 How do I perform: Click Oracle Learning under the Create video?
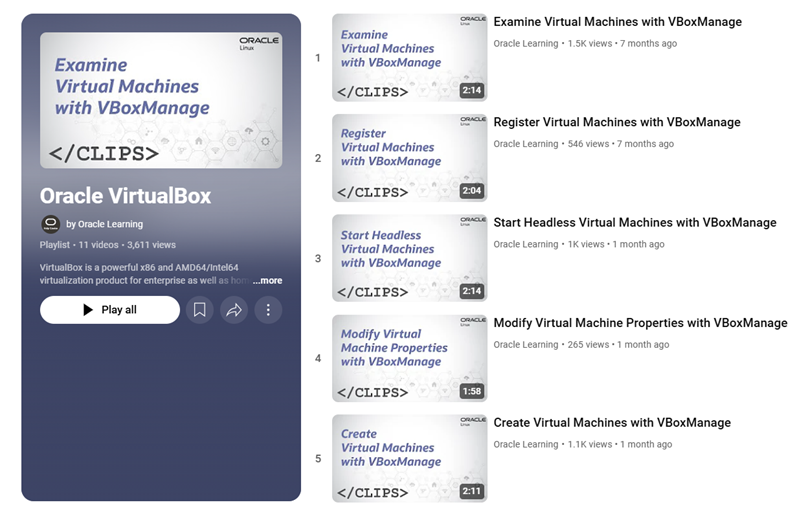[x=526, y=444]
